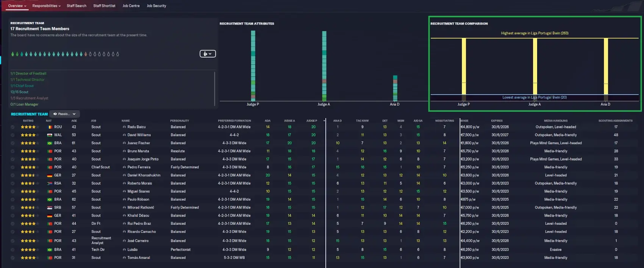Click the Wales flag in David Williams' row

[x=49, y=135]
